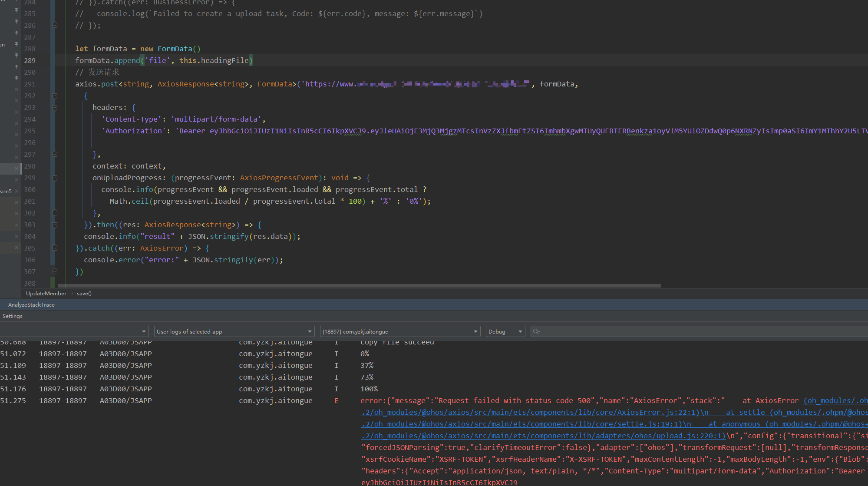
Task: Click the log search magnifier icon
Action: pyautogui.click(x=536, y=331)
